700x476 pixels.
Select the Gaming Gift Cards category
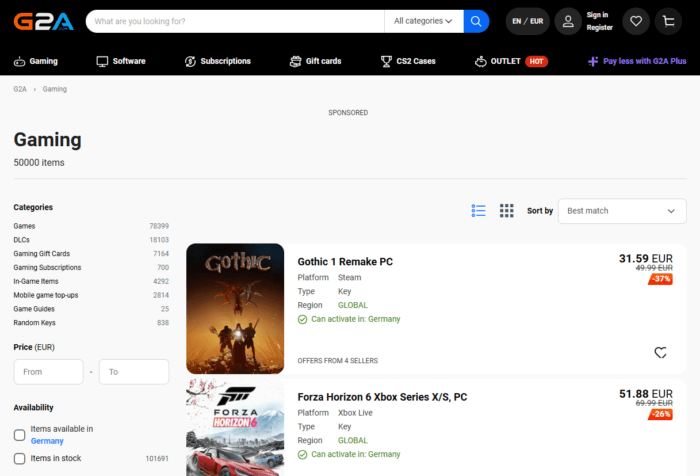tap(42, 254)
